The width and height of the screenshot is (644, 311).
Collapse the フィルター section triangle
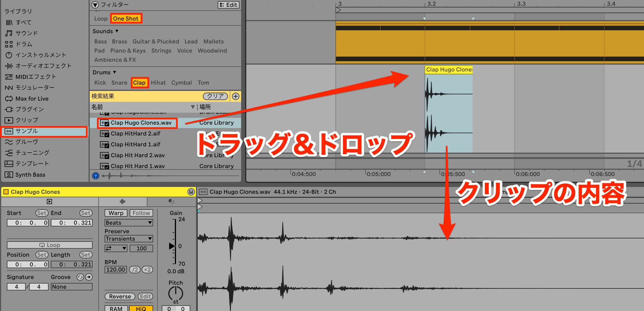tap(95, 5)
